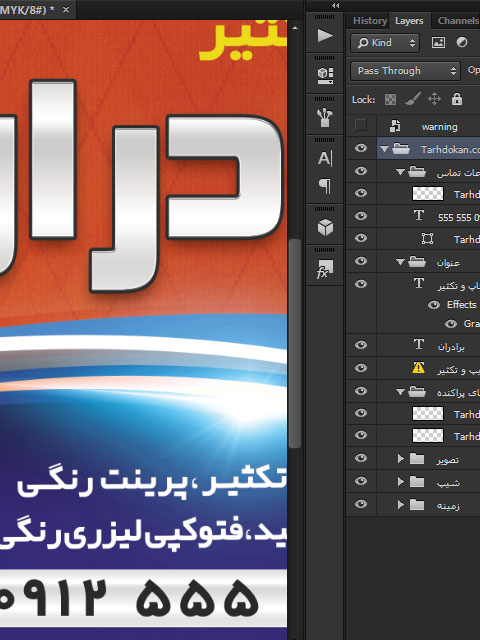Close the document tab

[x=66, y=9]
